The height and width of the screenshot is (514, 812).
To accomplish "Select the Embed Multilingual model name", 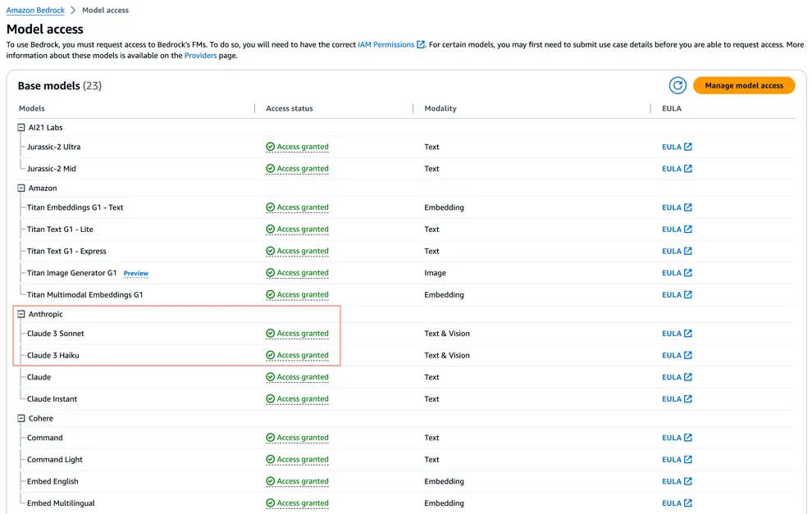I will [61, 503].
